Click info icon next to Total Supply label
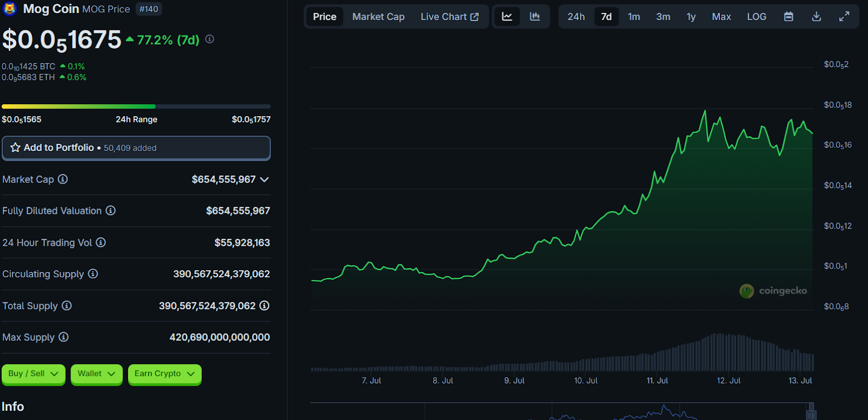 pos(67,306)
